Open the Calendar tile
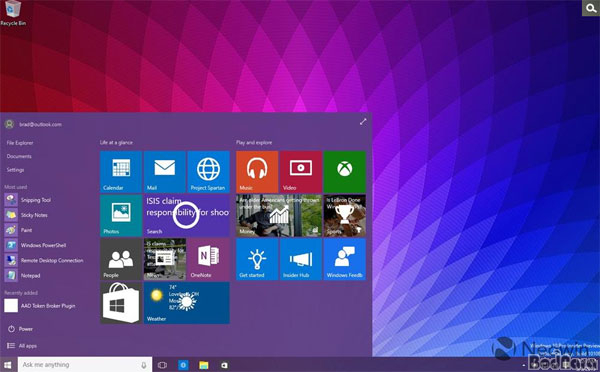This screenshot has width=600, height=372. click(121, 171)
